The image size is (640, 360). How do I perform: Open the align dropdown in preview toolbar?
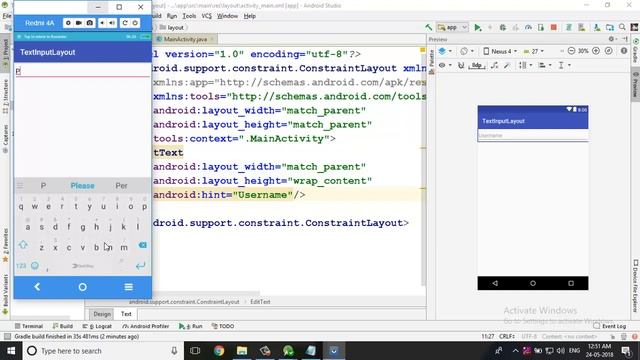click(544, 65)
